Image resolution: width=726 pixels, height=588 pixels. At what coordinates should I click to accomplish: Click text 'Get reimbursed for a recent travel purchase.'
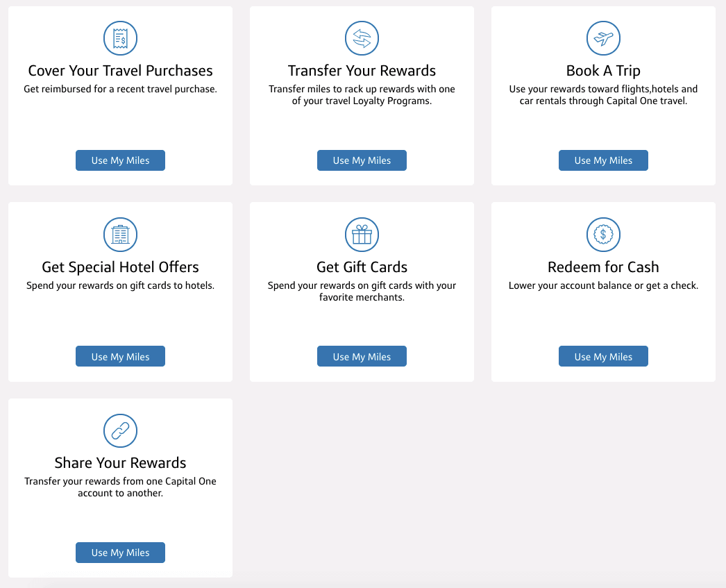pos(120,89)
